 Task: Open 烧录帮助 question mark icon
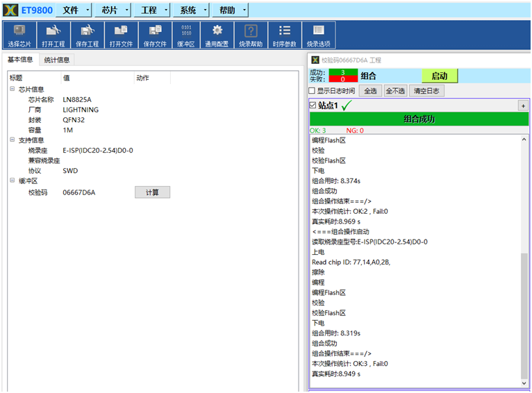(251, 35)
